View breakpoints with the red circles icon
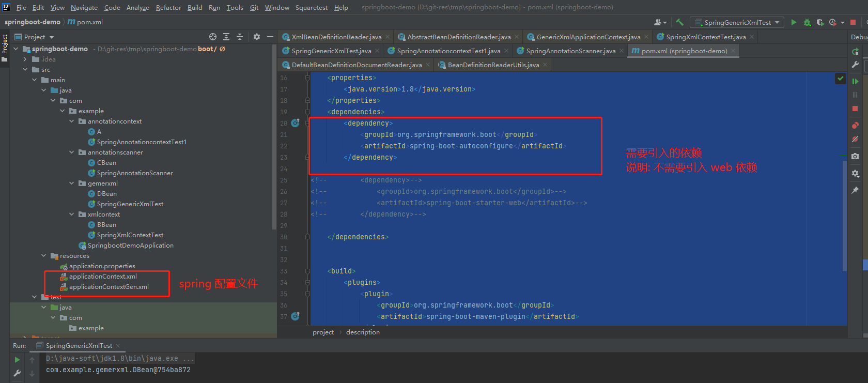868x383 pixels. coord(855,125)
